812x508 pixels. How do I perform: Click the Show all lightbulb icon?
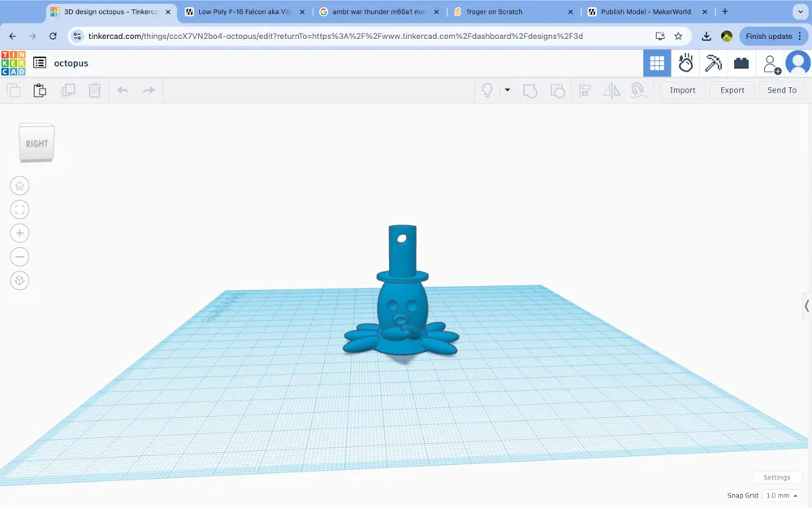click(x=486, y=90)
